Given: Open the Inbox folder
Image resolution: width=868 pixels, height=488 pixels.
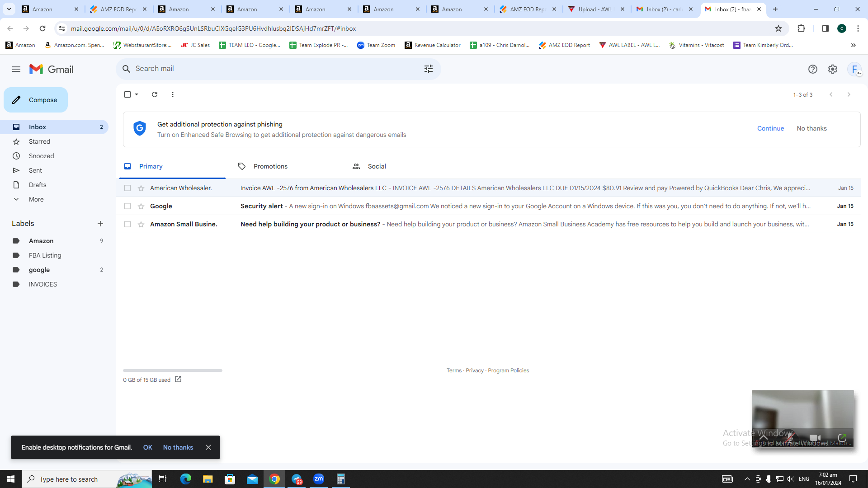Looking at the screenshot, I should click(x=54, y=127).
